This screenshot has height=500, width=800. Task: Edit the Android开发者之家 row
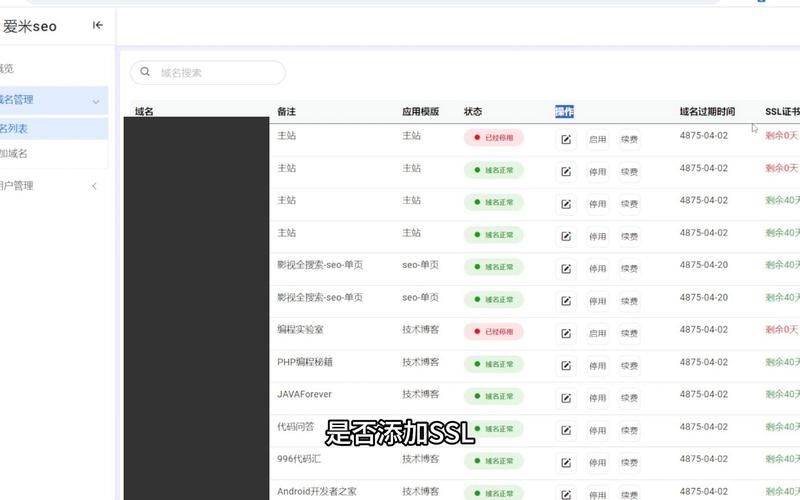(566, 494)
